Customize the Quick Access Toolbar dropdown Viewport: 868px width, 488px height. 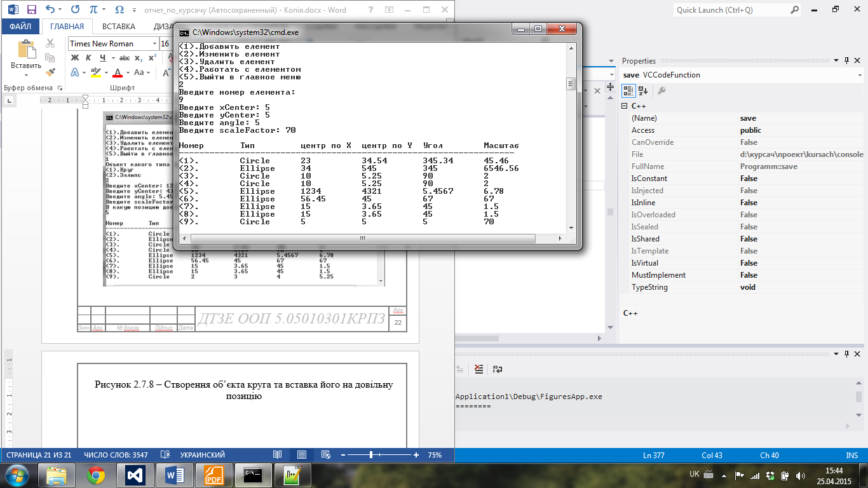(135, 10)
